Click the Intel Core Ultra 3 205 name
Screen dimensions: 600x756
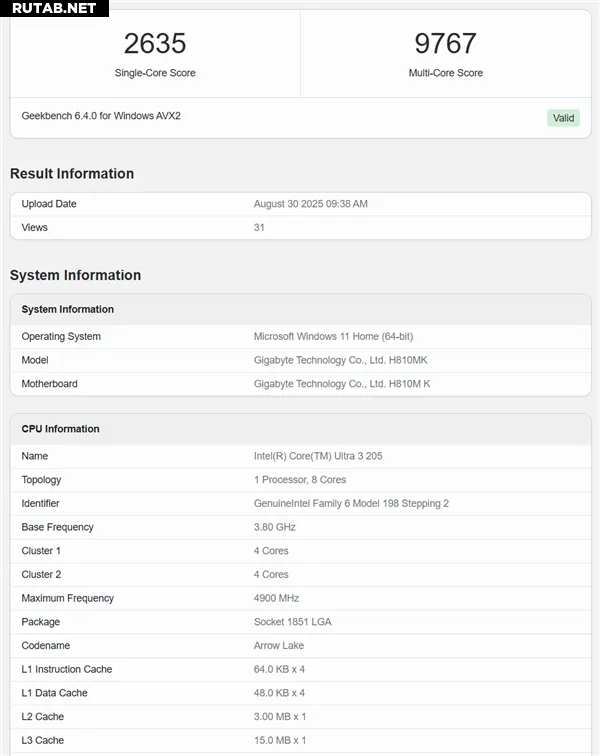[318, 456]
